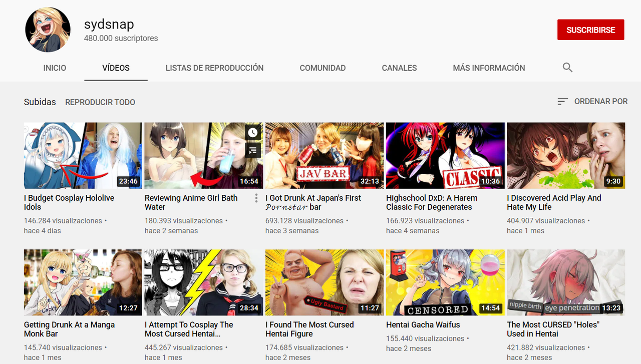Open title I Discovered Acid Play And Hate My Life
This screenshot has width=641, height=364.
(554, 202)
